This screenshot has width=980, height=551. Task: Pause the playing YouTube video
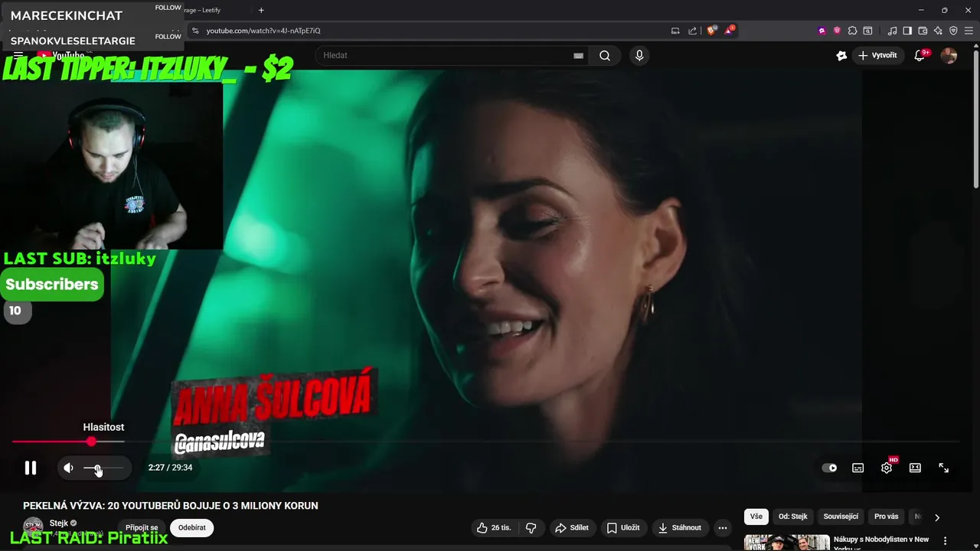[31, 468]
